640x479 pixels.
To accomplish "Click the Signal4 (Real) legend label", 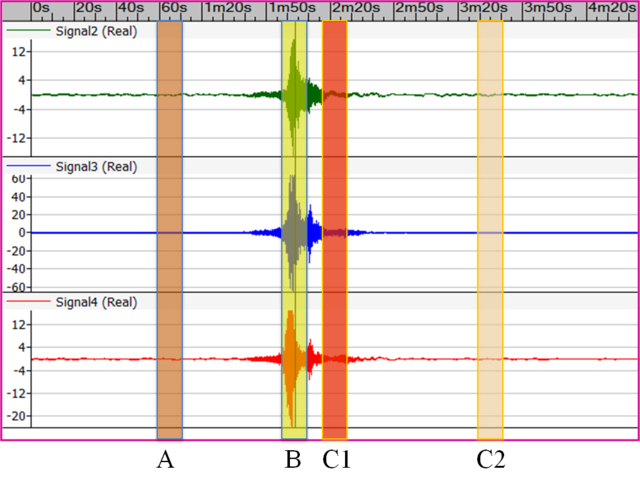I will [96, 302].
